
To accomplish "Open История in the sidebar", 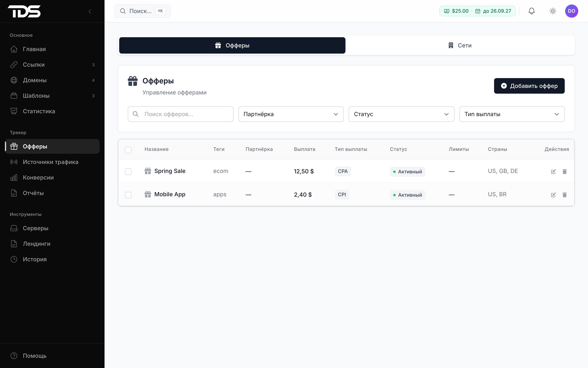I will pos(52,259).
